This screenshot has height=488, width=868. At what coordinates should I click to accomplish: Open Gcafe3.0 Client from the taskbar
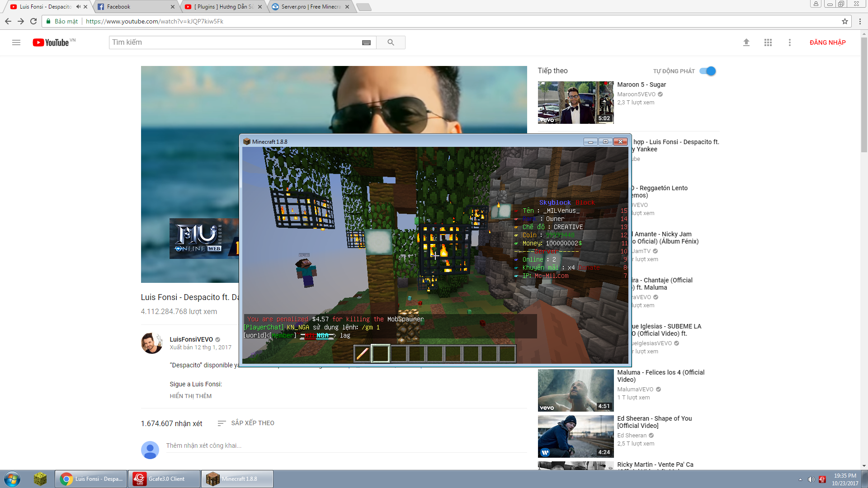click(x=164, y=479)
